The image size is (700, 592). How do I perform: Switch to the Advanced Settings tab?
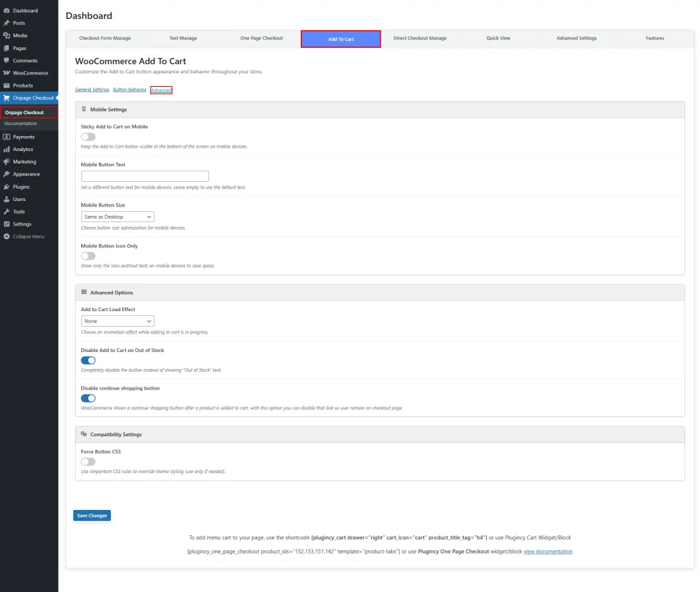(577, 38)
